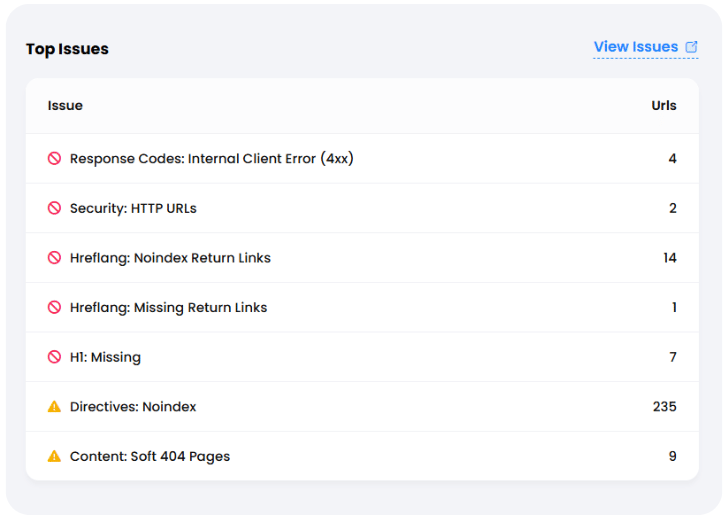Click the error icon next to Security: HTTP URLs
The image size is (728, 519).
(x=55, y=208)
